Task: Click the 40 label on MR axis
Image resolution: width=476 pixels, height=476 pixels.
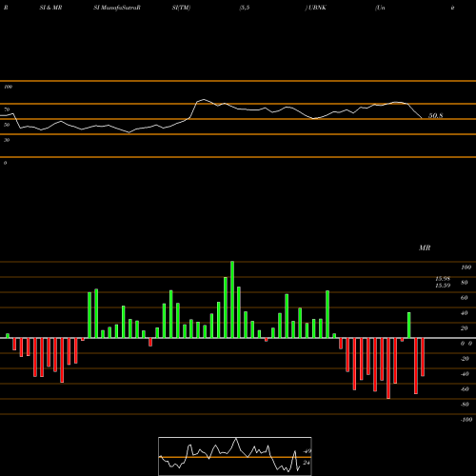Action: tap(465, 313)
